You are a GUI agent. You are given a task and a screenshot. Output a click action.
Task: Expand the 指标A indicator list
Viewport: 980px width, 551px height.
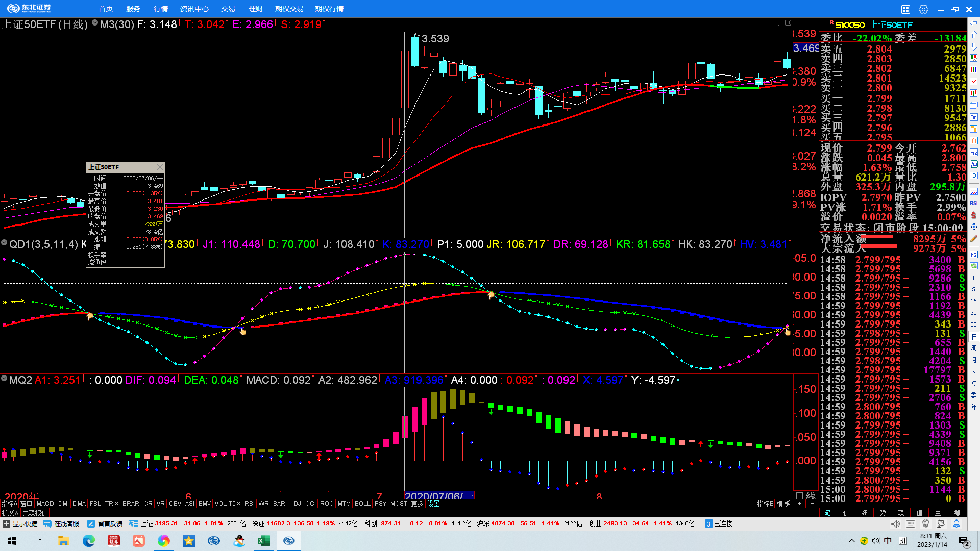pyautogui.click(x=9, y=504)
